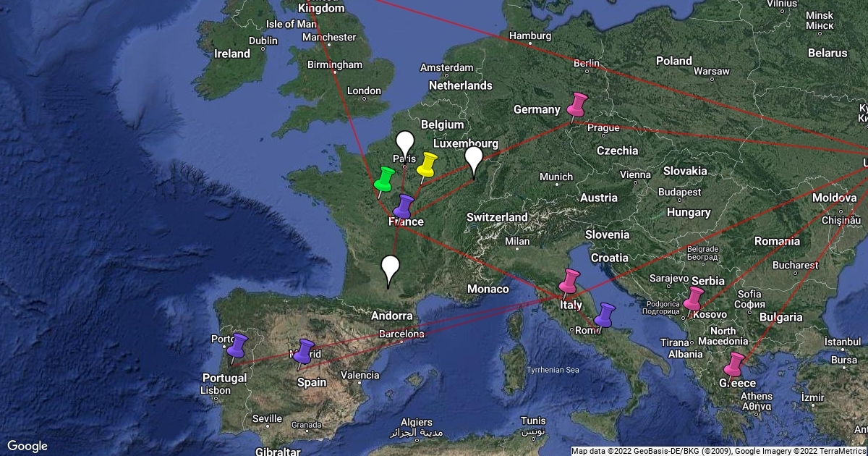The height and width of the screenshot is (456, 868).
Task: Click the Austria country label
Action: pos(599,198)
